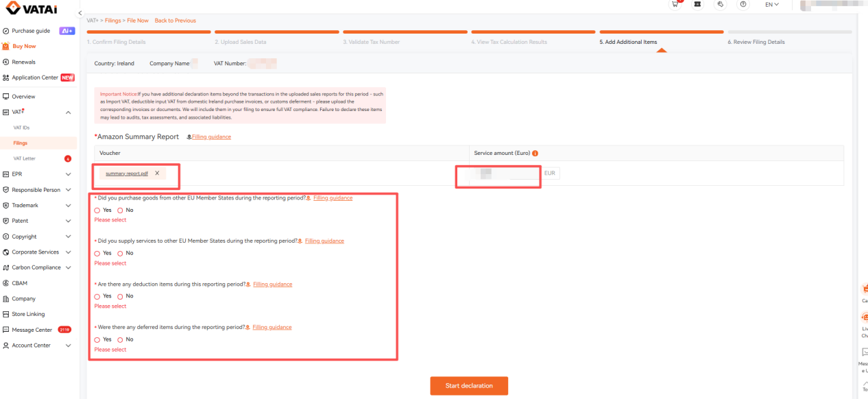Collapse the left sidebar arrow
The height and width of the screenshot is (399, 868).
[x=80, y=14]
